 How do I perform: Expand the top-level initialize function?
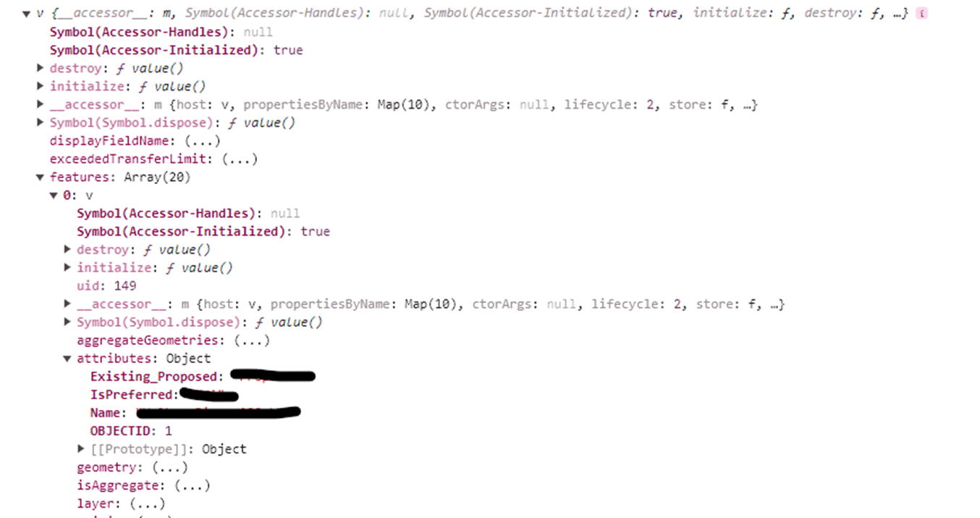[41, 86]
